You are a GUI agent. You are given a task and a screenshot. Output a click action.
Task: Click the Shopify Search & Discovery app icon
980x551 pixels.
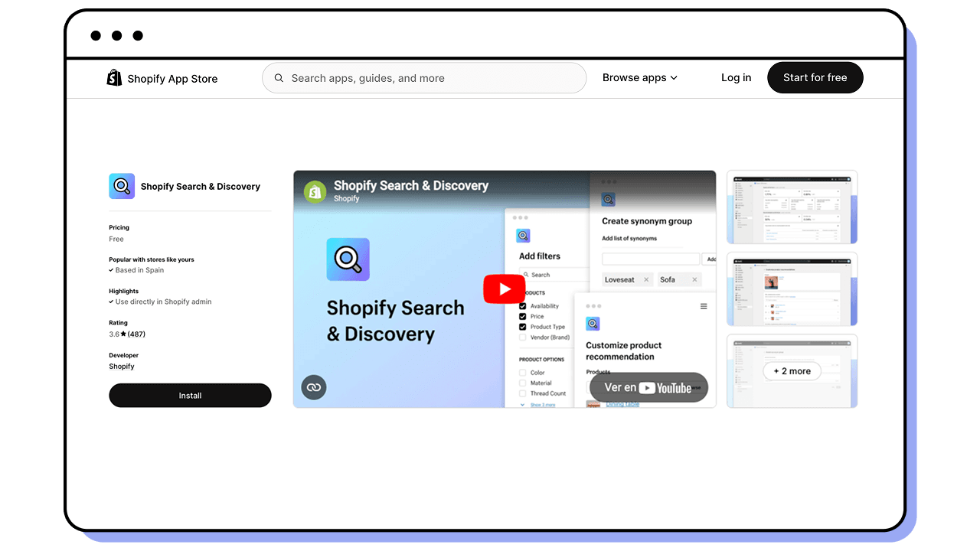click(x=121, y=186)
